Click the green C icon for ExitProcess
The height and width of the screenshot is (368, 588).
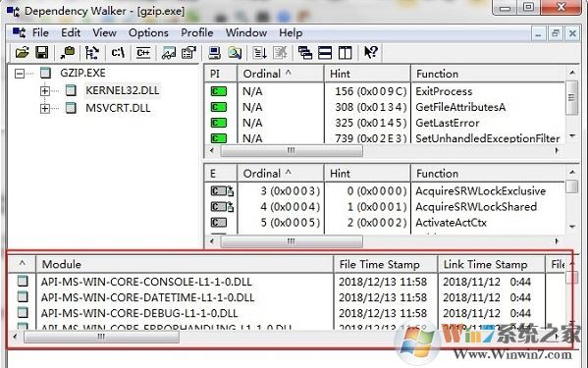point(219,91)
